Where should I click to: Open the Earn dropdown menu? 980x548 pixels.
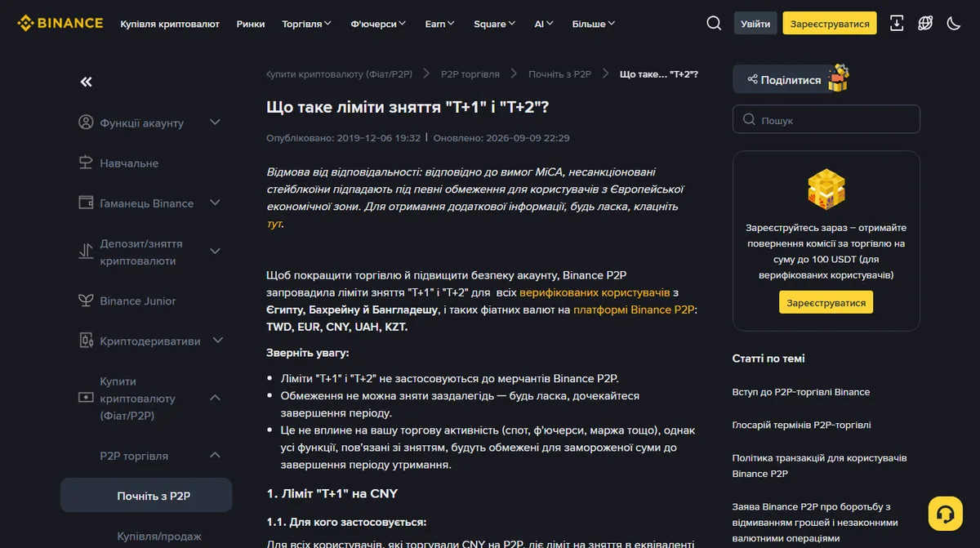coord(440,24)
